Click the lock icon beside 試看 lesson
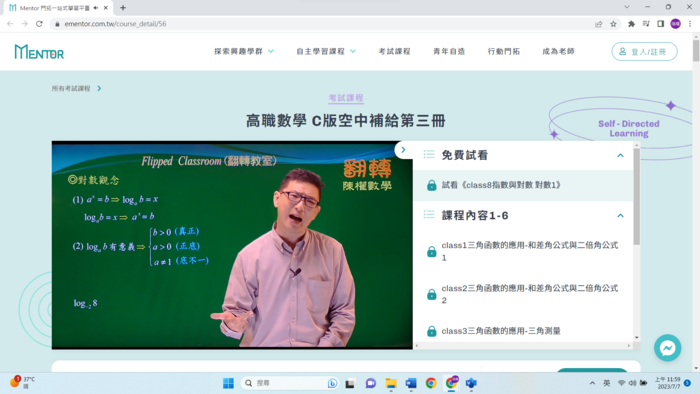The image size is (700, 394). coord(431,185)
